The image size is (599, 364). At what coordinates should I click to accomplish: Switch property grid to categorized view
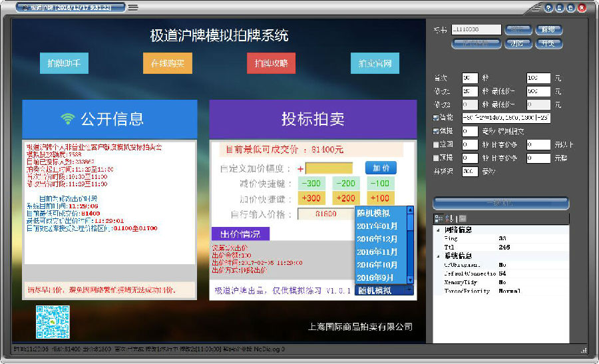click(x=439, y=218)
